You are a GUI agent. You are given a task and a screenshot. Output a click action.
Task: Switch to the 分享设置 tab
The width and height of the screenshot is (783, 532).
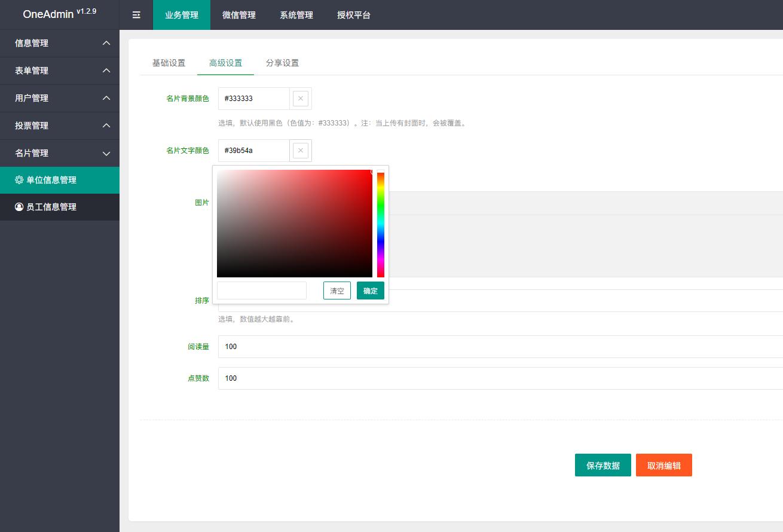point(282,62)
